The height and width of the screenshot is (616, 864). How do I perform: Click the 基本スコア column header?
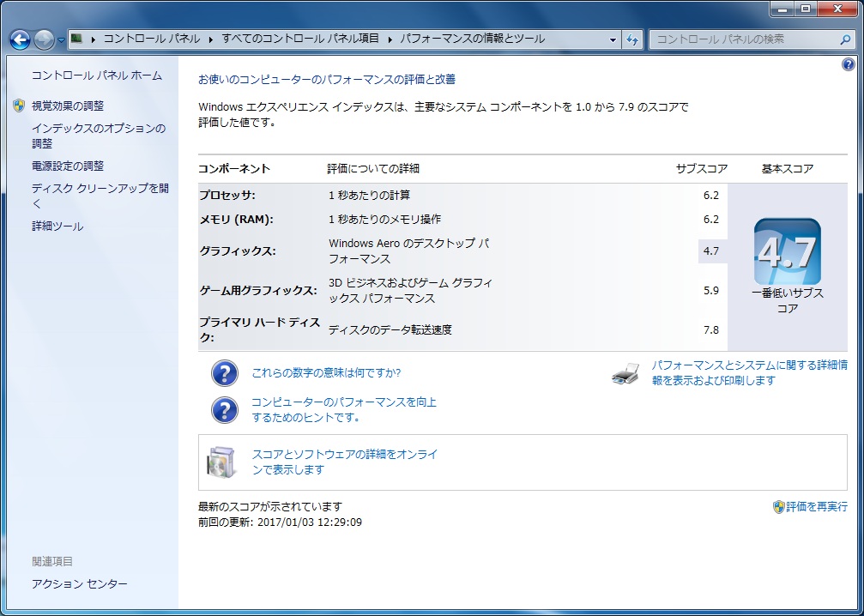[x=788, y=169]
